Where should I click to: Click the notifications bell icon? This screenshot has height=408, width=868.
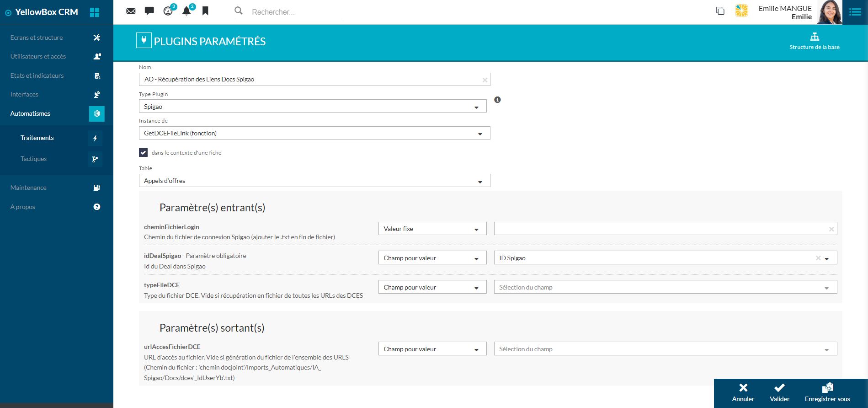(186, 11)
